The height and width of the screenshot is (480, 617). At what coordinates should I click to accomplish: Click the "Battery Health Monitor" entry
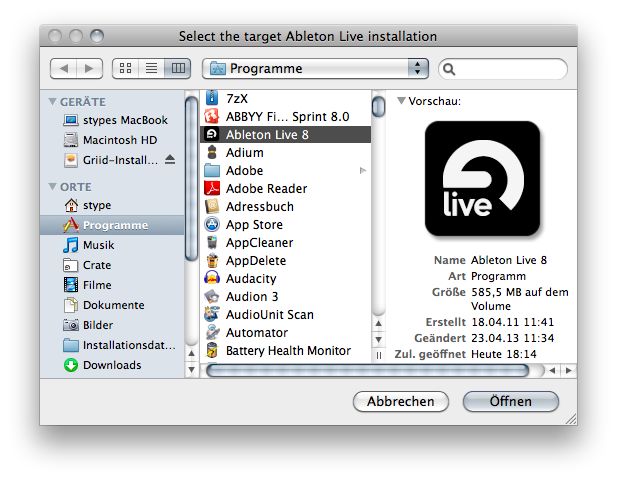click(287, 350)
